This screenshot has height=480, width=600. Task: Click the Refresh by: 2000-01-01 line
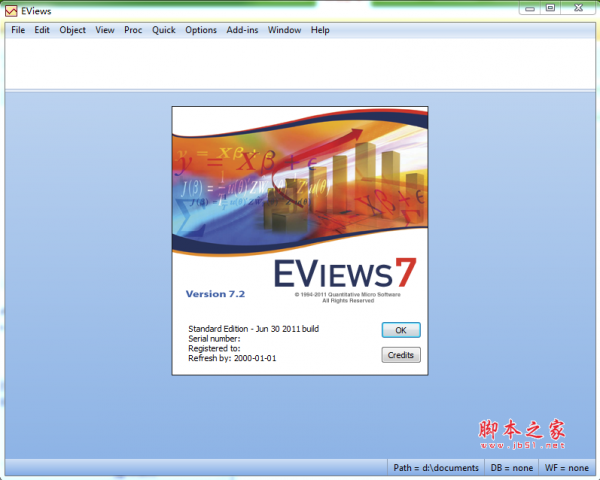pyautogui.click(x=232, y=358)
